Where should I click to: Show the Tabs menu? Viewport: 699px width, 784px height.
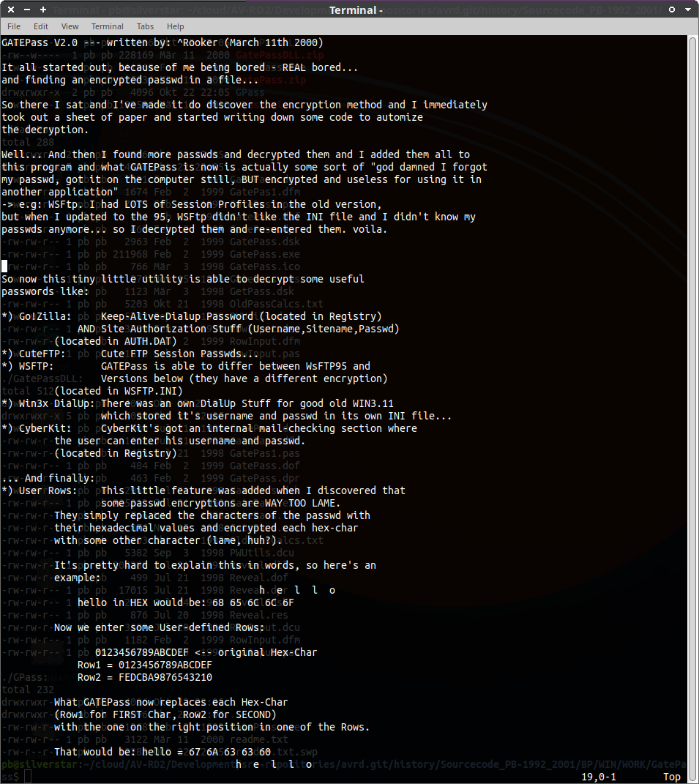coord(145,26)
